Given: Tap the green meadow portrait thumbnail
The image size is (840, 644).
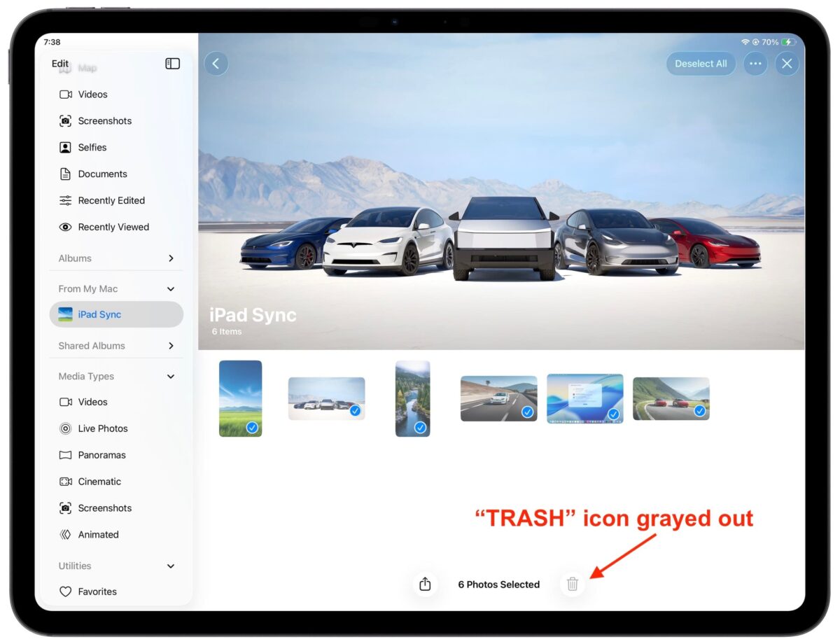Looking at the screenshot, I should tap(240, 398).
